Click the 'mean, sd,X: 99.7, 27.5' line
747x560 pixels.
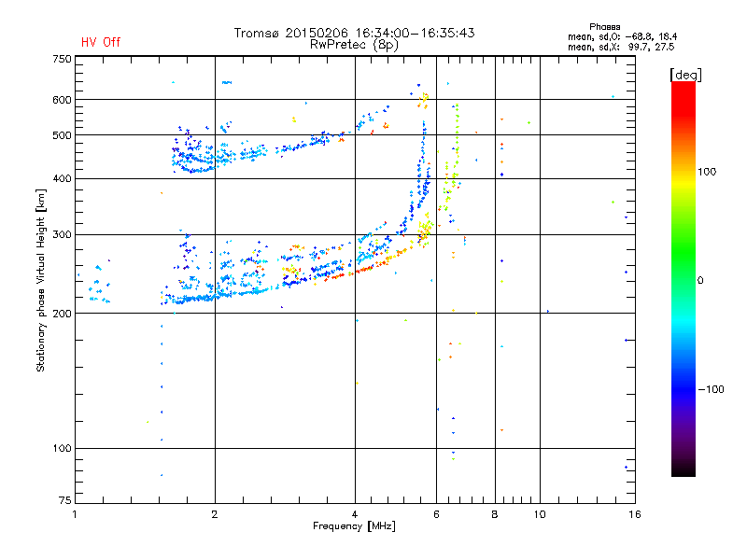coord(621,47)
